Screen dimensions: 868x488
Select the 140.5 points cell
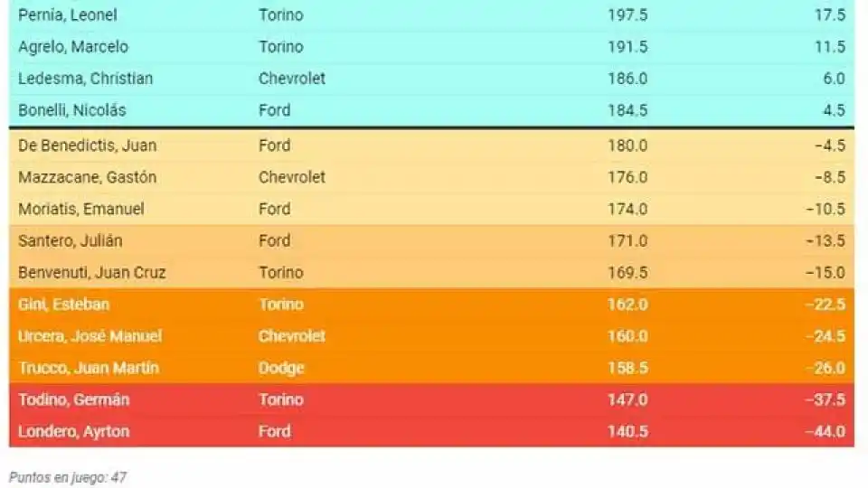click(627, 431)
